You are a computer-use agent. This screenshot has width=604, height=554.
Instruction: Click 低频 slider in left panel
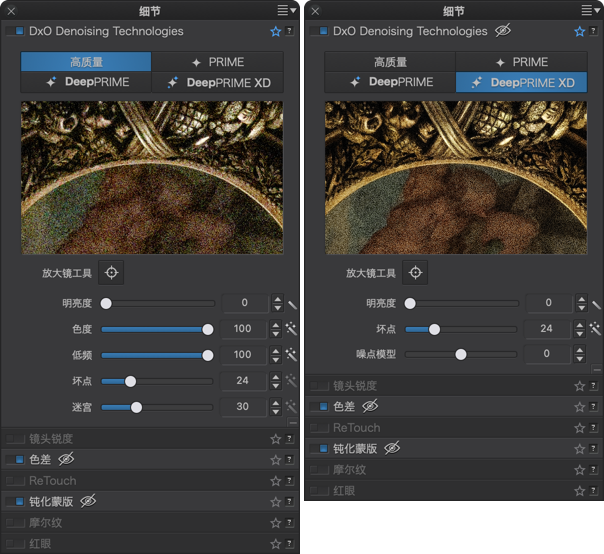click(158, 355)
